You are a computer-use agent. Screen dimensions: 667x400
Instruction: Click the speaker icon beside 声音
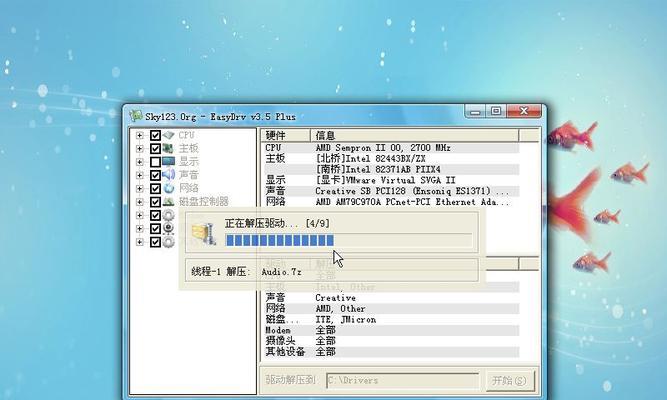[168, 175]
